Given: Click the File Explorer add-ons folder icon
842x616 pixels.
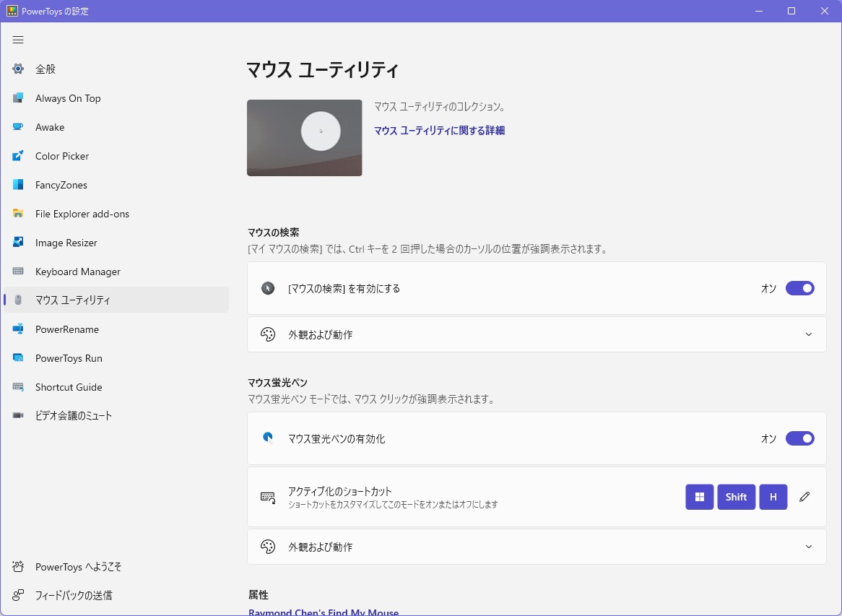Looking at the screenshot, I should tap(18, 214).
